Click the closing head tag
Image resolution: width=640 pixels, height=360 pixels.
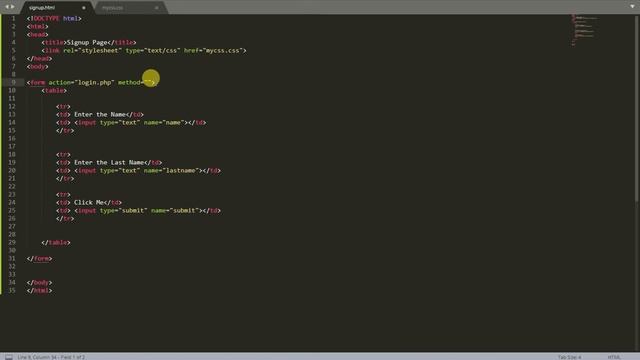[x=40, y=58]
